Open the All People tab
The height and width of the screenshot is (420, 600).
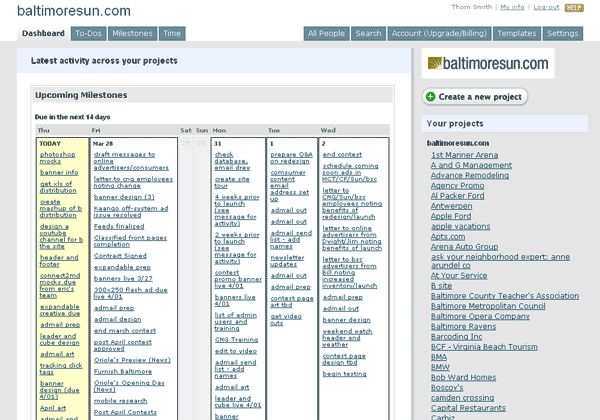pyautogui.click(x=326, y=33)
